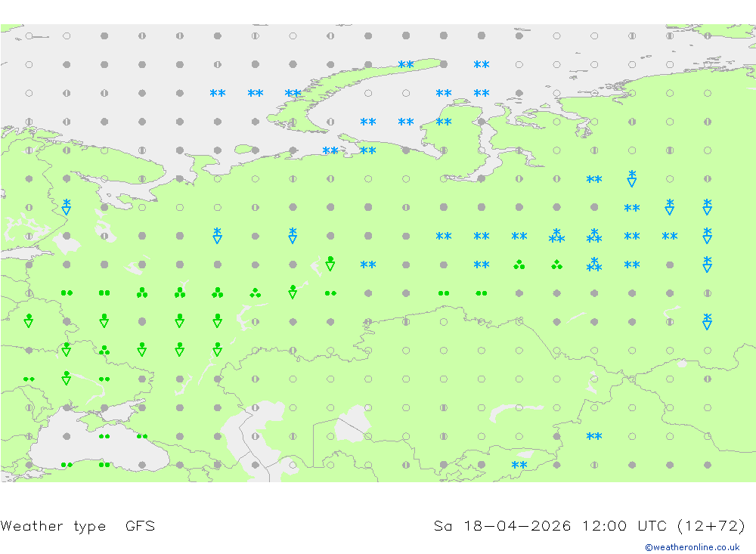Click the "(12+72)" forecast offset text
The width and height of the screenshot is (756, 554).
tap(711, 526)
